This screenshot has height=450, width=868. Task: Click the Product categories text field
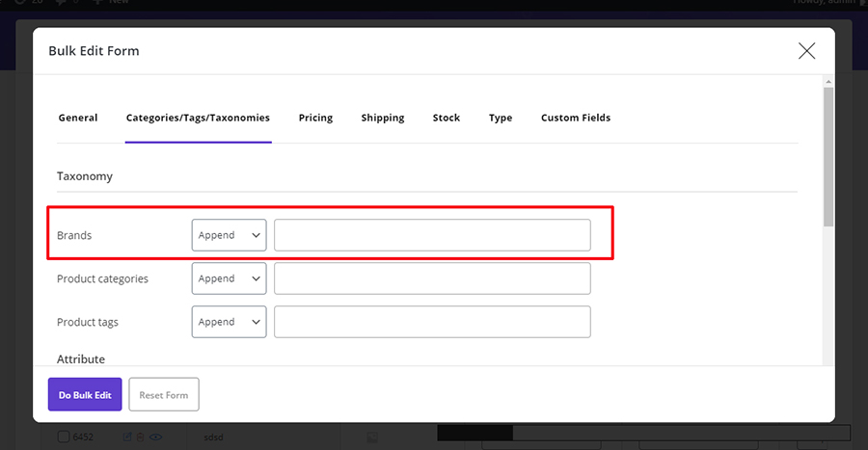coord(432,278)
